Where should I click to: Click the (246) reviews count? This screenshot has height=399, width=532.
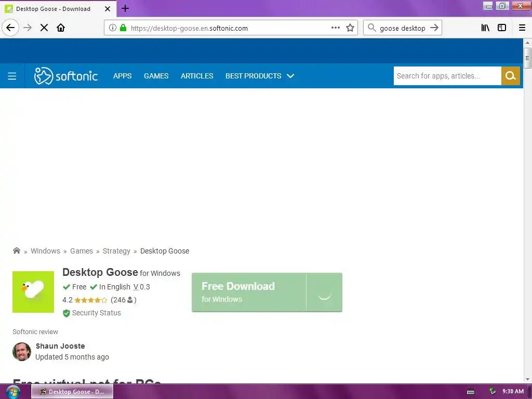click(124, 300)
